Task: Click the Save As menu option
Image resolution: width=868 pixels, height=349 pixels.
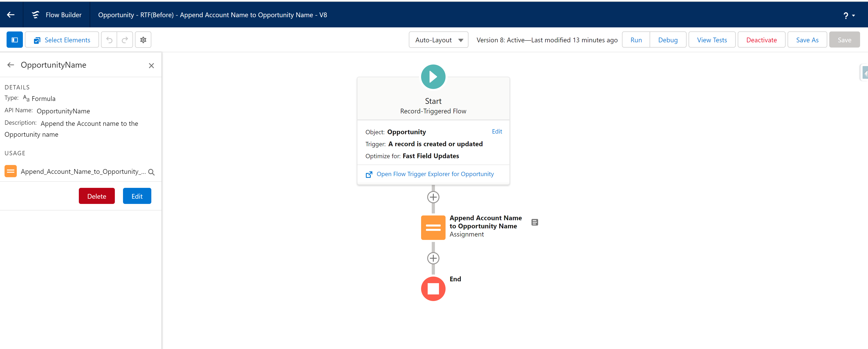Action: click(x=808, y=40)
